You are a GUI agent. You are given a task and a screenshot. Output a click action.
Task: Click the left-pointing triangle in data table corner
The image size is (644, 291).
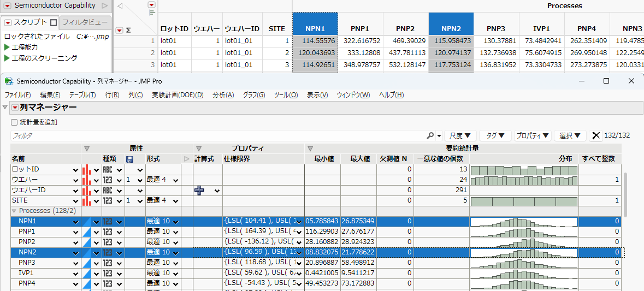pos(120,6)
